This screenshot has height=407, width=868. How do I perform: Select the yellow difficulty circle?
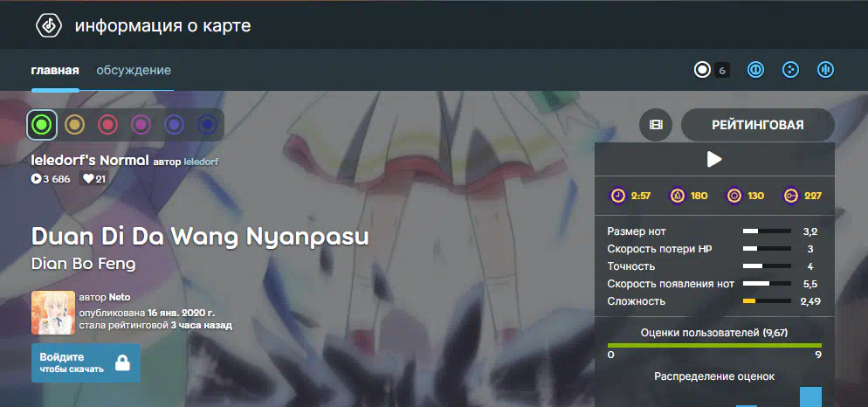75,125
